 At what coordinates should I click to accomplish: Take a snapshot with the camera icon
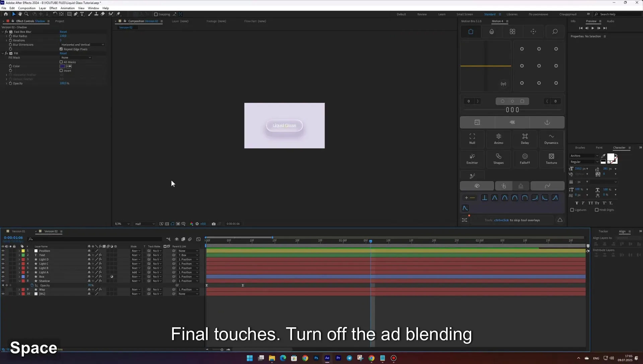point(214,224)
